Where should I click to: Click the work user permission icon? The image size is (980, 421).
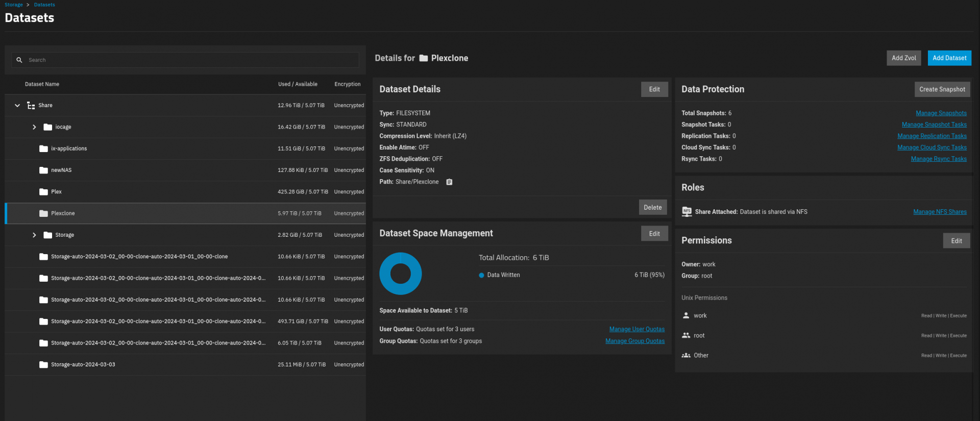pos(686,315)
